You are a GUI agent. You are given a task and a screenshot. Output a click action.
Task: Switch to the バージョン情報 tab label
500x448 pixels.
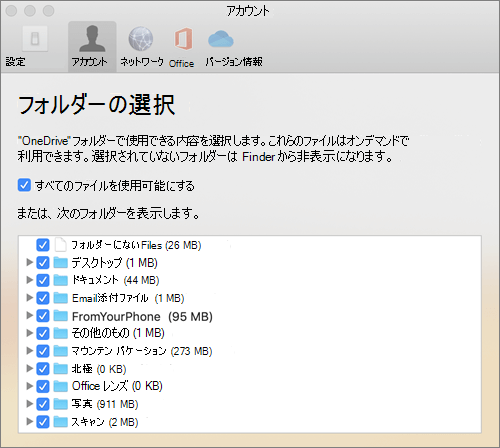point(234,62)
